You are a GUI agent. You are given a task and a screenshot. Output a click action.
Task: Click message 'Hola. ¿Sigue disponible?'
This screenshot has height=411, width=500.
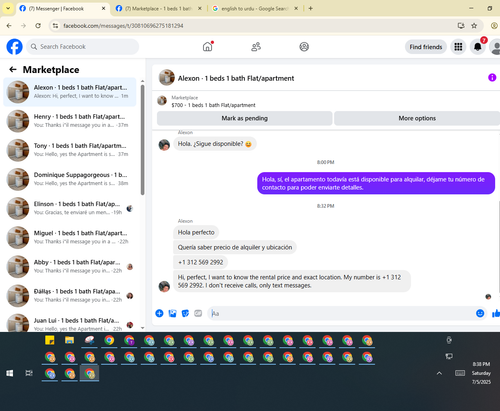tap(215, 144)
